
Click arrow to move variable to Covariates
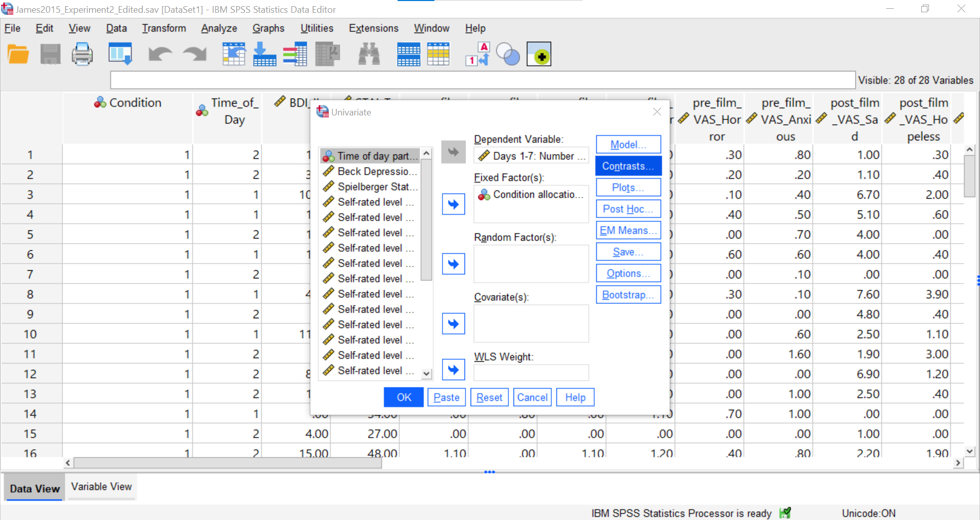point(453,324)
